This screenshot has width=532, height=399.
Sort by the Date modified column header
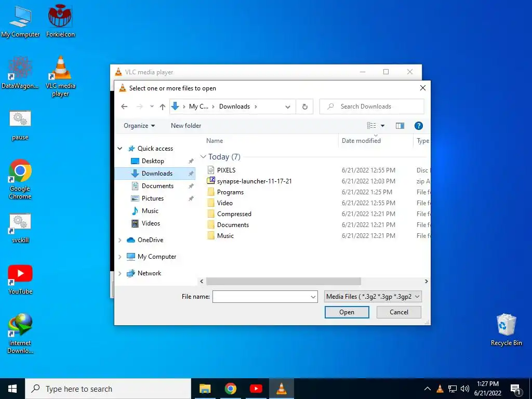pos(361,141)
